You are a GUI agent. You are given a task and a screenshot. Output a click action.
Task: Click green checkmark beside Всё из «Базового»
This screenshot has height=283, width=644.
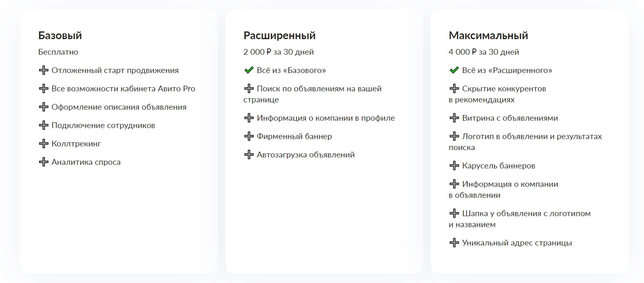click(x=249, y=70)
